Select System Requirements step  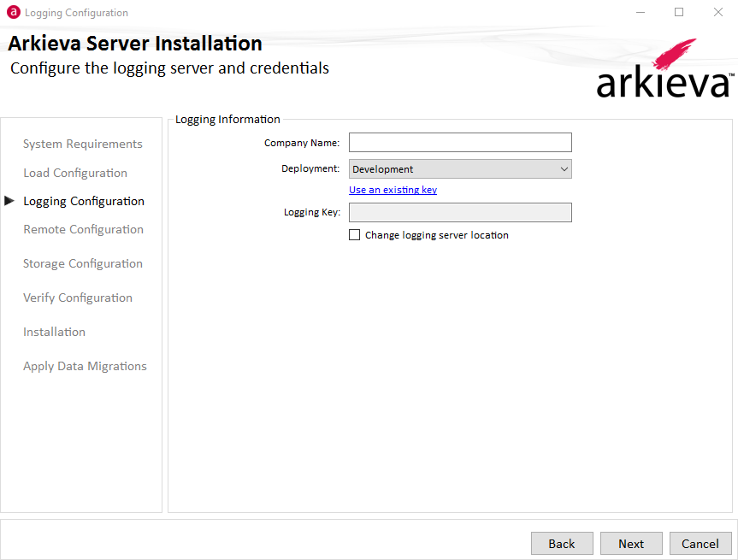pos(82,144)
